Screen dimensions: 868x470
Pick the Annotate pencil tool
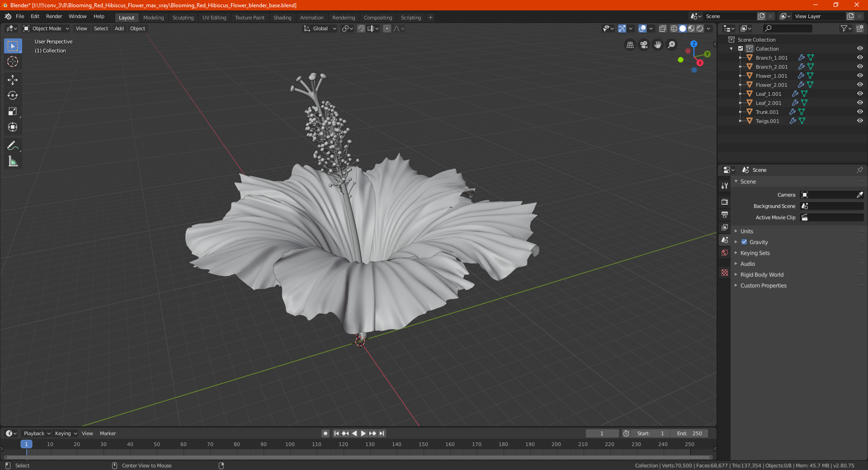[13, 146]
